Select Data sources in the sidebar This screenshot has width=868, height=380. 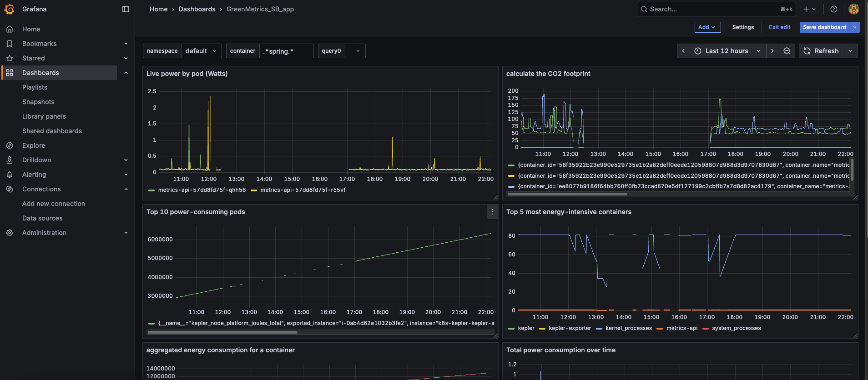(x=42, y=218)
